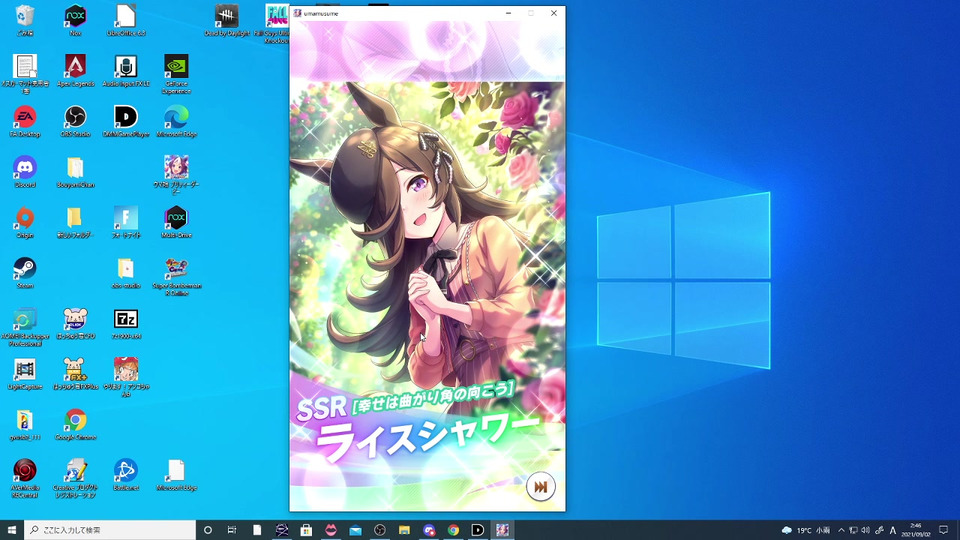Screen dimensions: 960x540
Task: Open the Nox emulator desktop shortcut
Action: pyautogui.click(x=75, y=20)
